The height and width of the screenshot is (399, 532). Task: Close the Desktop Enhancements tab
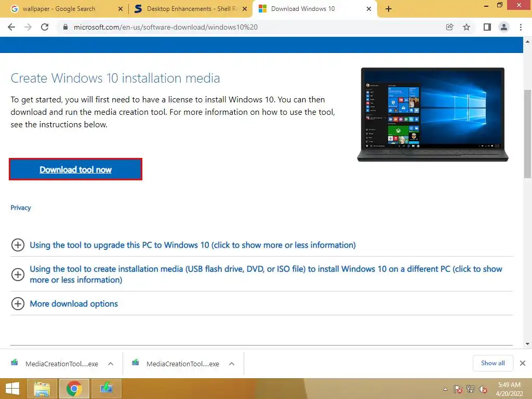[245, 9]
